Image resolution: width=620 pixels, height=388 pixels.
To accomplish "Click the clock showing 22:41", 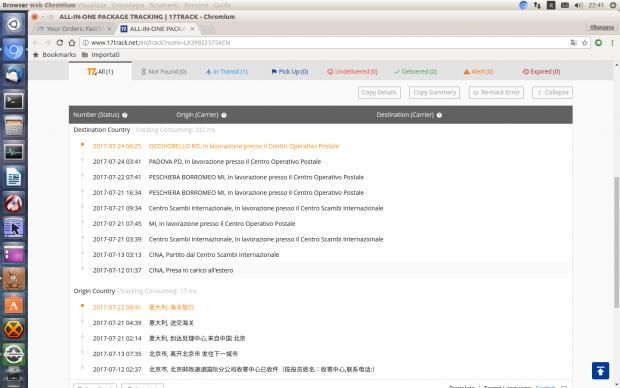I will 596,5.
